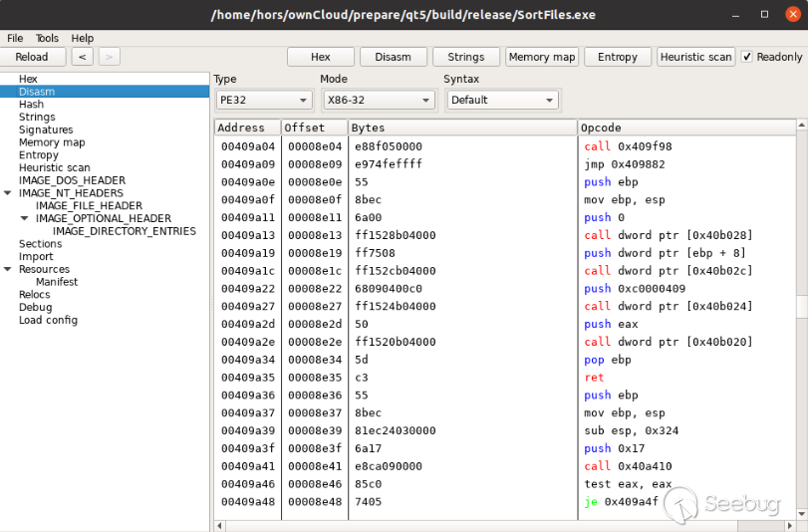Screen dimensions: 808x532
Task: Collapse the Resources tree node
Action: click(8, 269)
